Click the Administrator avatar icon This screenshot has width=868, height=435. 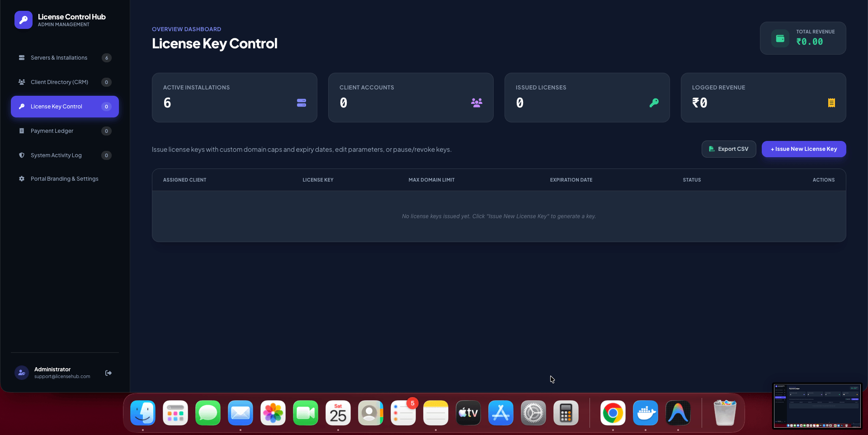(22, 373)
